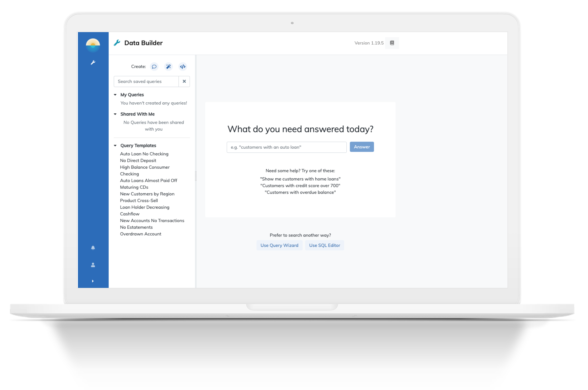Viewport: 588px width, 390px height.
Task: Collapse the My Queries section
Action: coord(115,94)
